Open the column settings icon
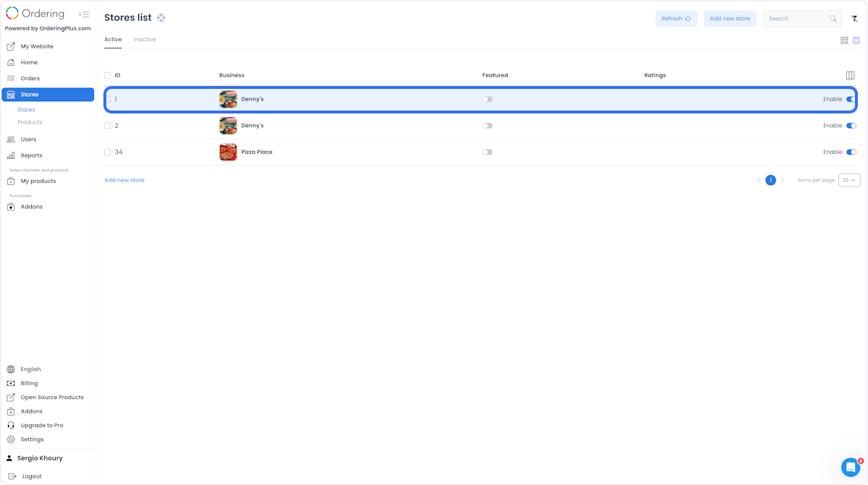The width and height of the screenshot is (868, 485). click(x=850, y=75)
